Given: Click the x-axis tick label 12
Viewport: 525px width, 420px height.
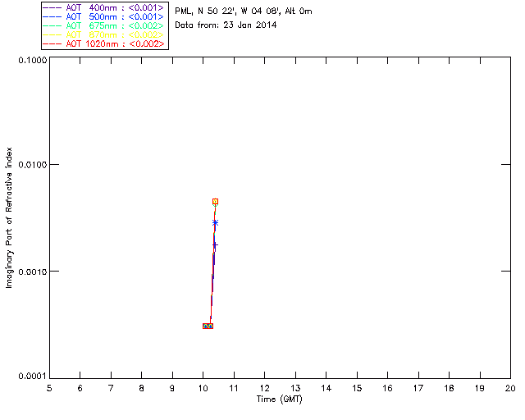Looking at the screenshot, I should 264,388.
